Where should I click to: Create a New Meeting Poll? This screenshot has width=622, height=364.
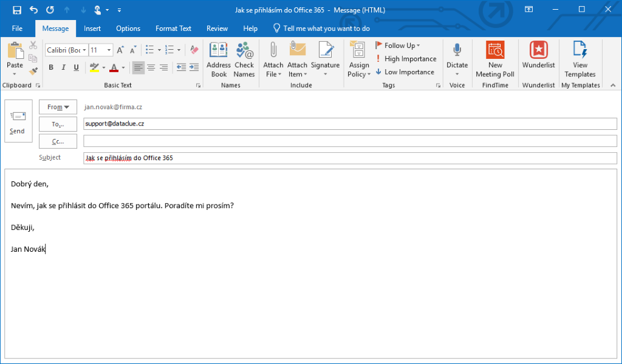(495, 59)
